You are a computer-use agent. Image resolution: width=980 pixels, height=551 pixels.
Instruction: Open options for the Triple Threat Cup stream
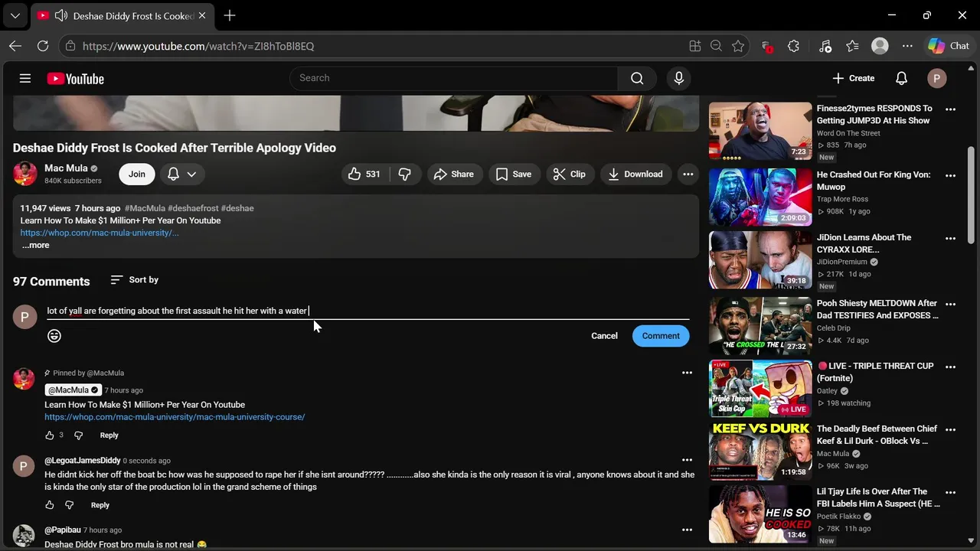click(x=950, y=367)
